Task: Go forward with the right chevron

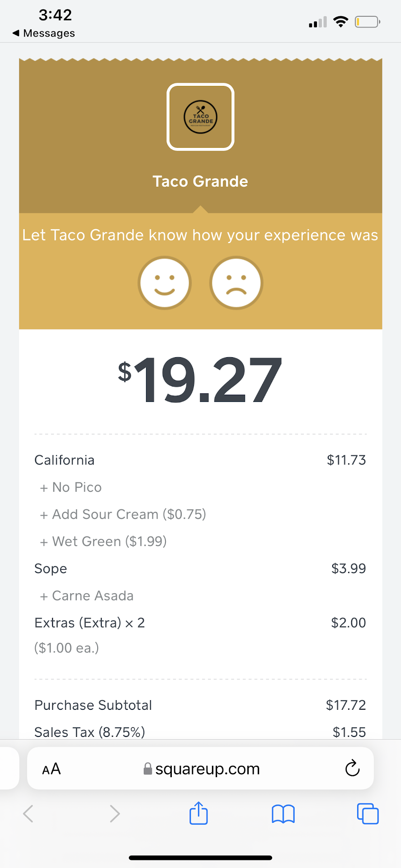Action: pyautogui.click(x=115, y=814)
